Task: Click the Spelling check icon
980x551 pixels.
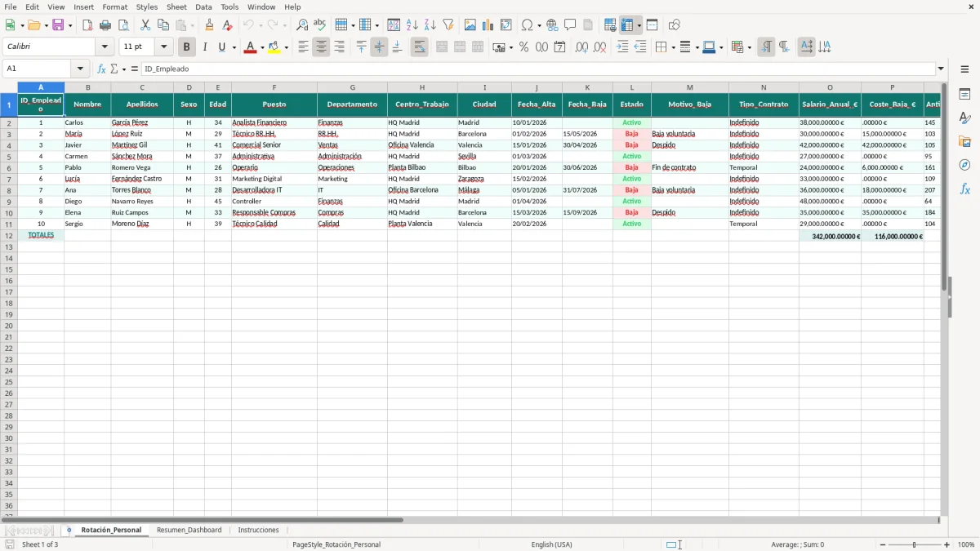Action: pyautogui.click(x=320, y=25)
